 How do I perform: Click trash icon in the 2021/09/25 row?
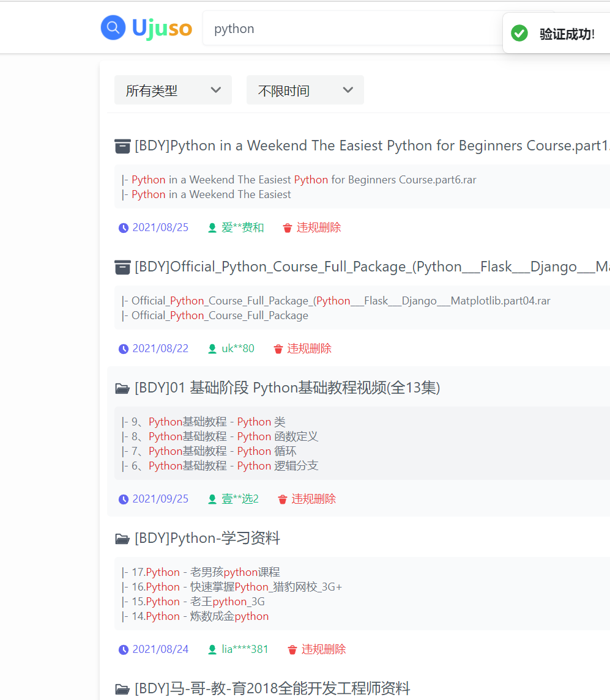pyautogui.click(x=283, y=499)
